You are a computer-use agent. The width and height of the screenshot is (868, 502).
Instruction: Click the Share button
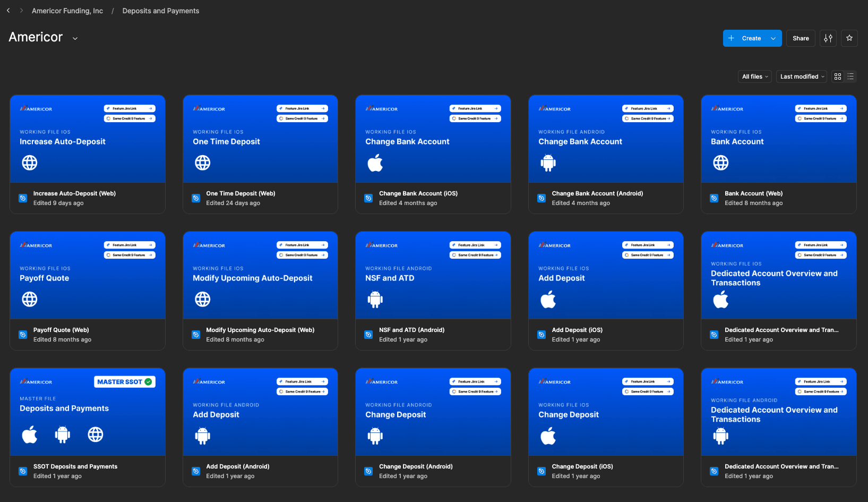click(x=801, y=38)
